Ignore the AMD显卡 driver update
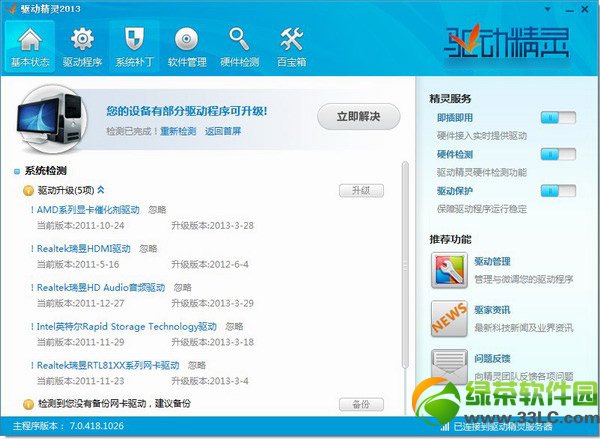The image size is (600, 439). (157, 210)
